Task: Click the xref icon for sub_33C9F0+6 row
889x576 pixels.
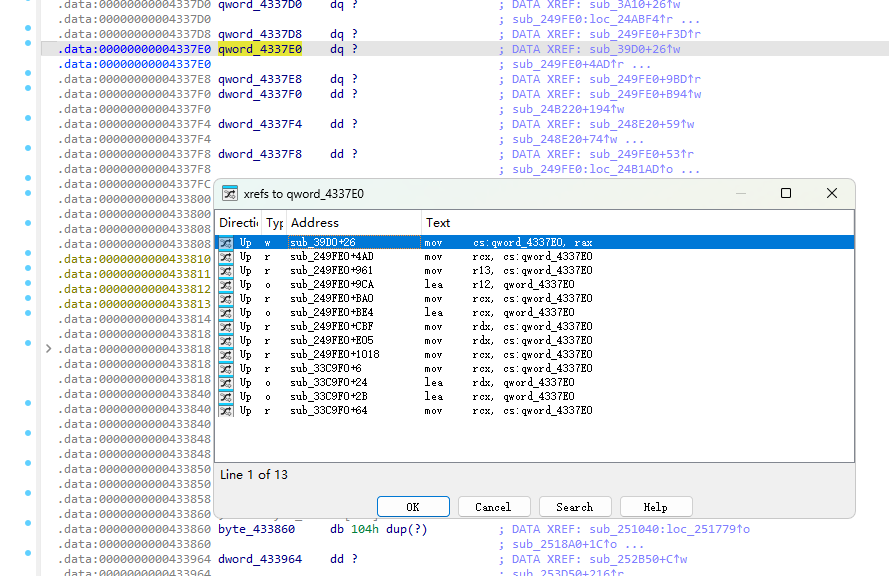Action: (x=226, y=369)
